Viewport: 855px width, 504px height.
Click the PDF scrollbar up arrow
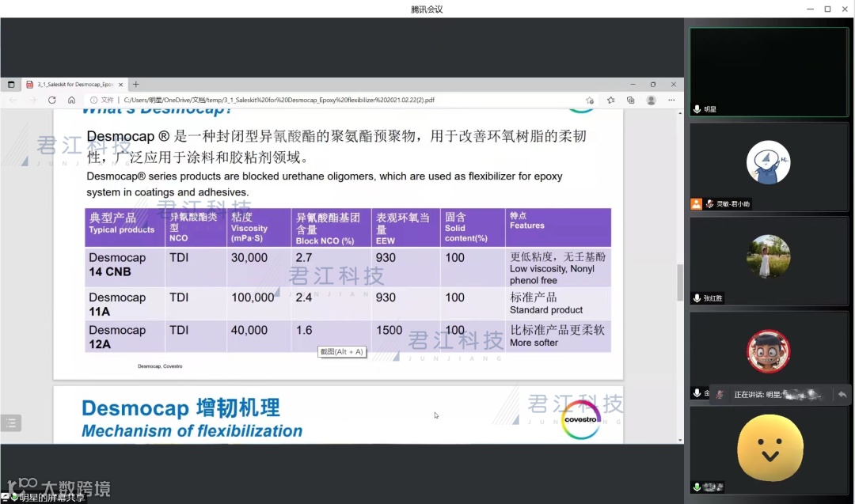click(680, 113)
